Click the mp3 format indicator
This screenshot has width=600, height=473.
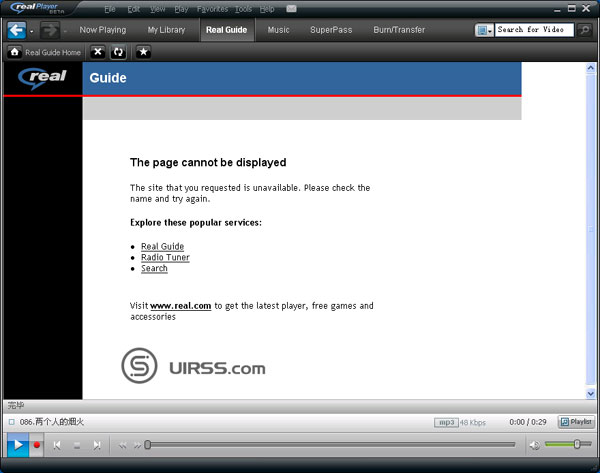pyautogui.click(x=446, y=422)
